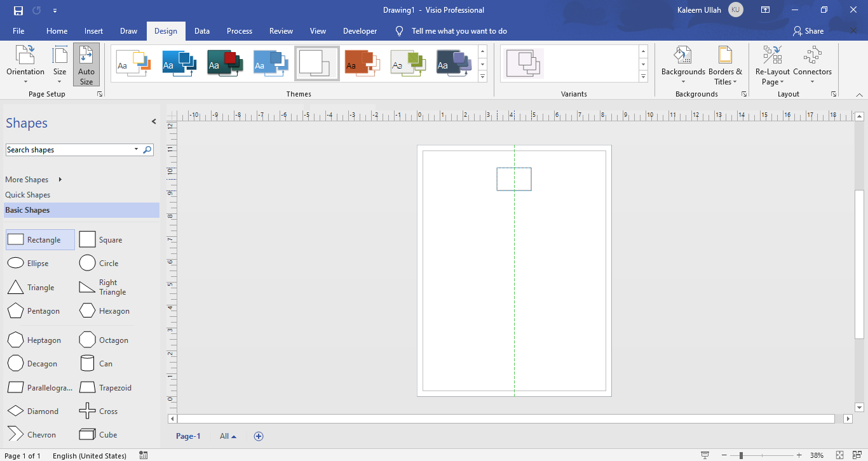Open the All shapes dropdown near page tabs
This screenshot has width=868, height=461.
click(x=227, y=436)
